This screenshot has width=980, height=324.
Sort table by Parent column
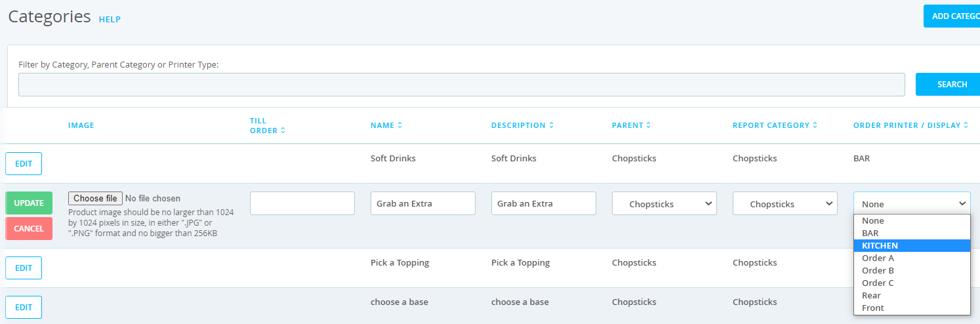tap(631, 125)
